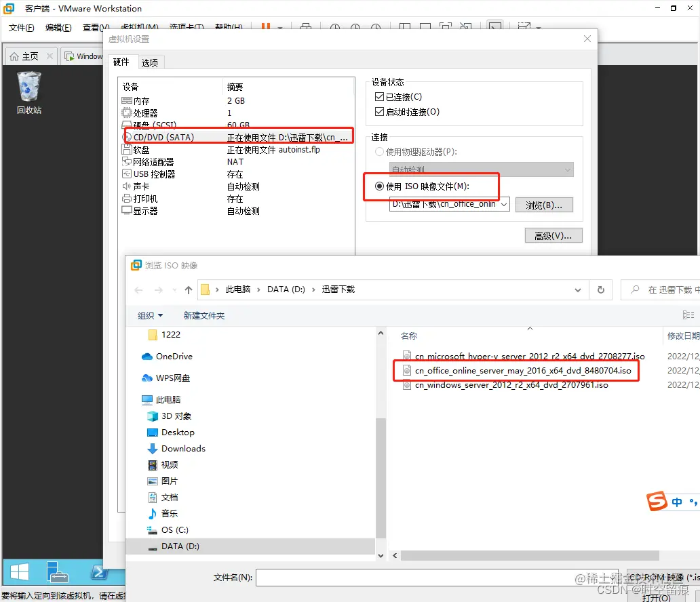This screenshot has height=602, width=700.
Task: Select the 使用物理驱动器(P) radio button
Action: 378,151
